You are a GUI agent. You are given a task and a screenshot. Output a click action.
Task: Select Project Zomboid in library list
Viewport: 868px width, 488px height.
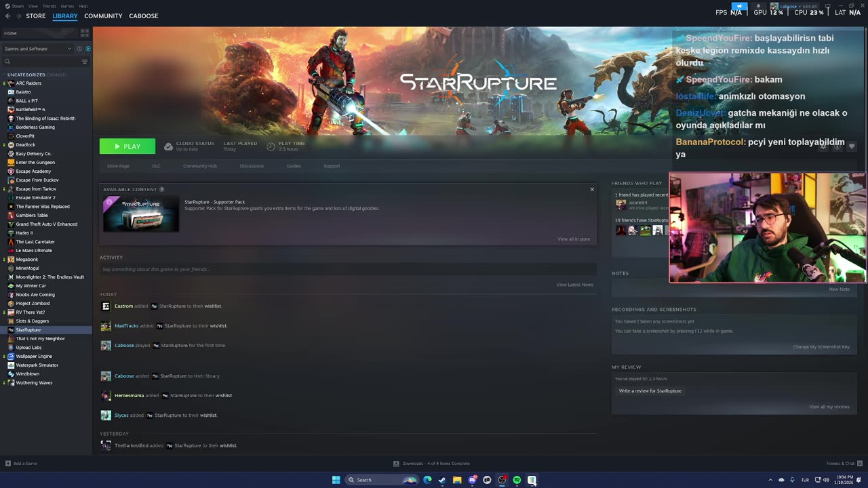(33, 304)
